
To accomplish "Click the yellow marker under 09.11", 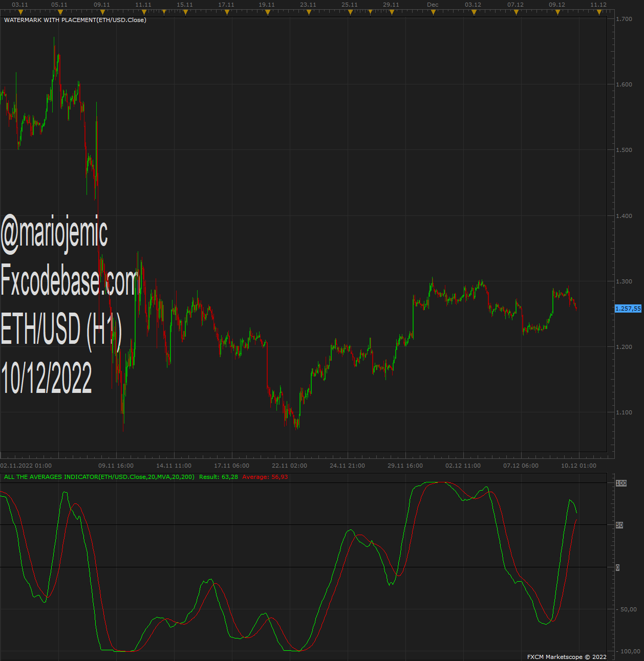I will click(102, 12).
